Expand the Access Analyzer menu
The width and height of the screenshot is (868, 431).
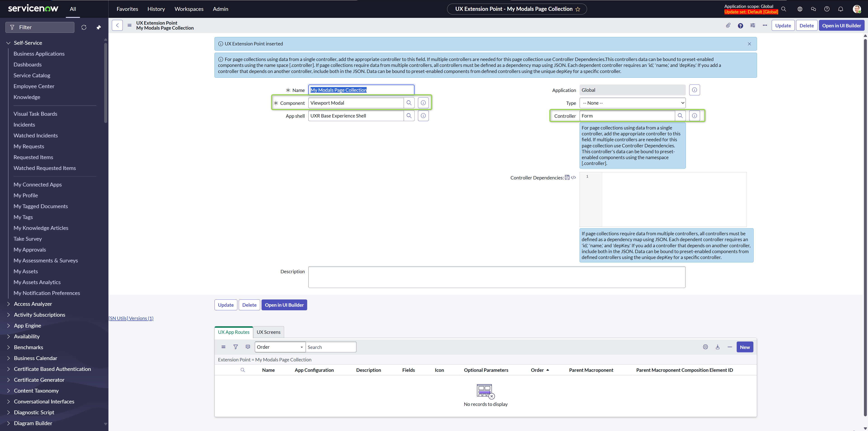coord(33,304)
